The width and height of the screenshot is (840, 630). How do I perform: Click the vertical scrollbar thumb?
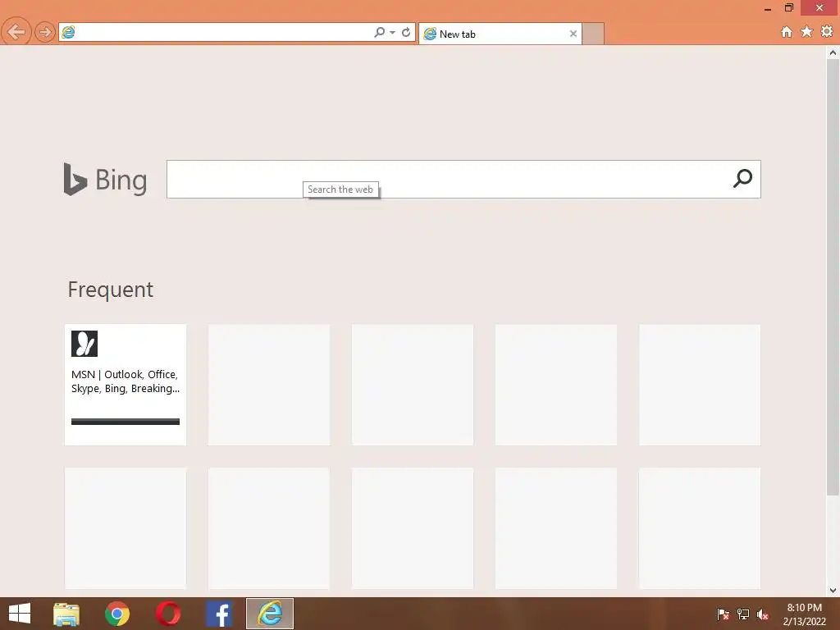833,277
